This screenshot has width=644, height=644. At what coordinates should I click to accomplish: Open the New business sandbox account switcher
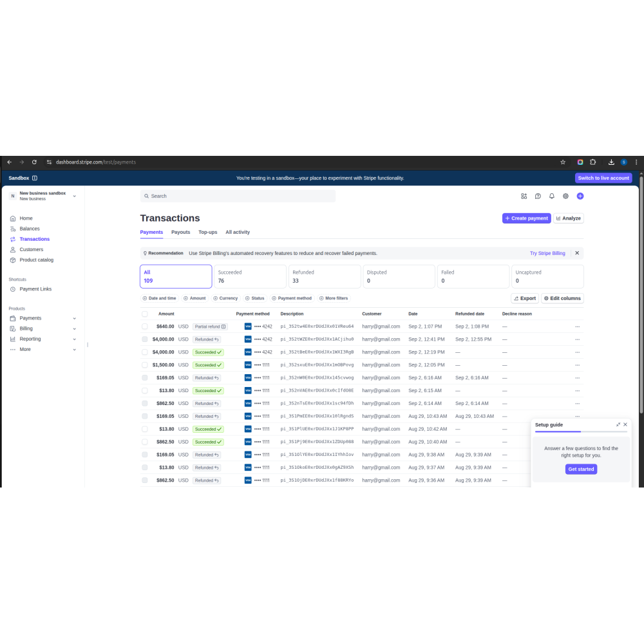pyautogui.click(x=43, y=196)
